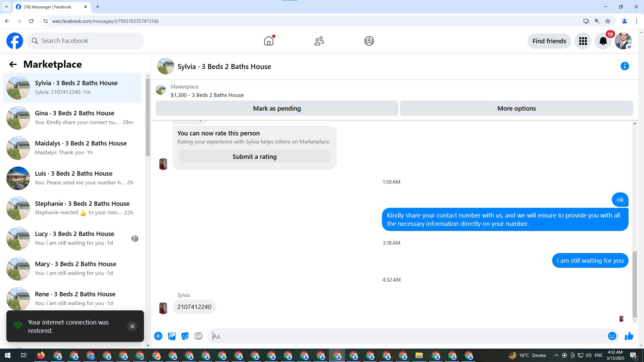
Task: Click the $1,300 - 3 Beds 2 Baths House listing
Action: 207,95
